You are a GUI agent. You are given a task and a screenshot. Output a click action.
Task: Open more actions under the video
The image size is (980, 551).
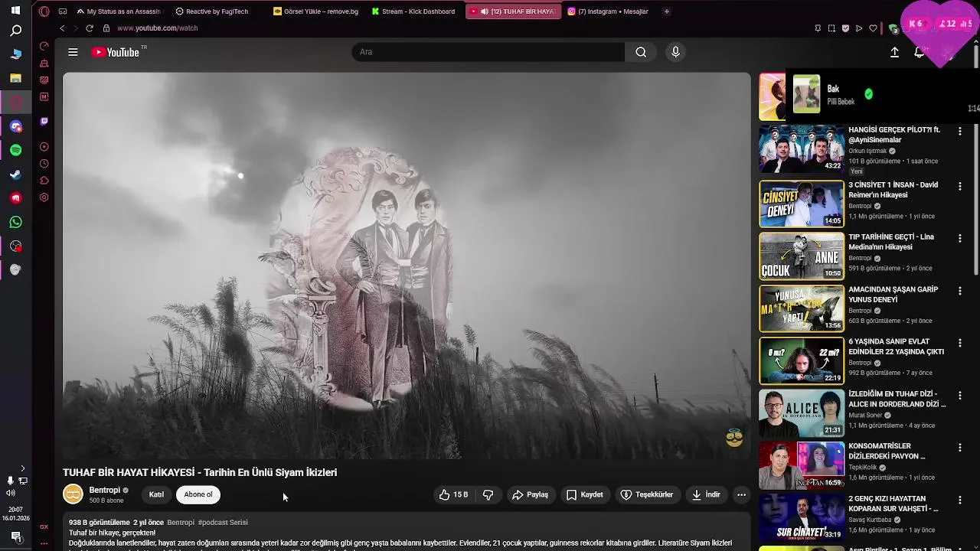click(741, 495)
